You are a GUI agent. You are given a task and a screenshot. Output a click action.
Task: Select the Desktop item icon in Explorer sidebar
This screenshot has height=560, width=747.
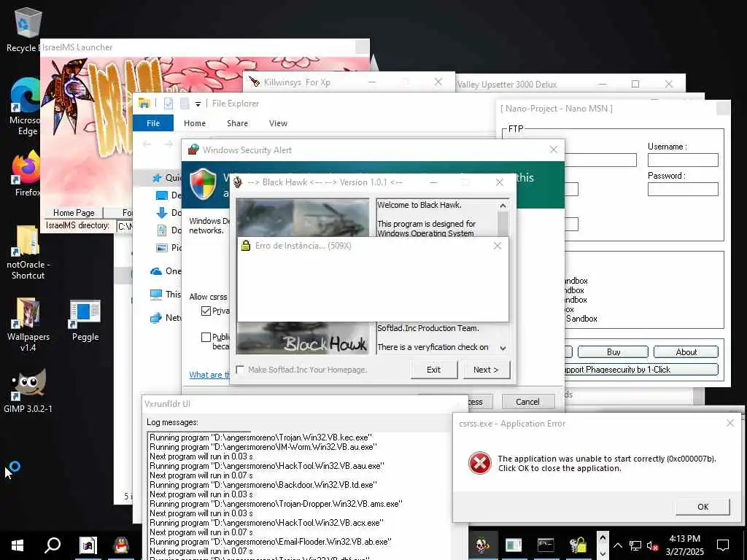[162, 195]
